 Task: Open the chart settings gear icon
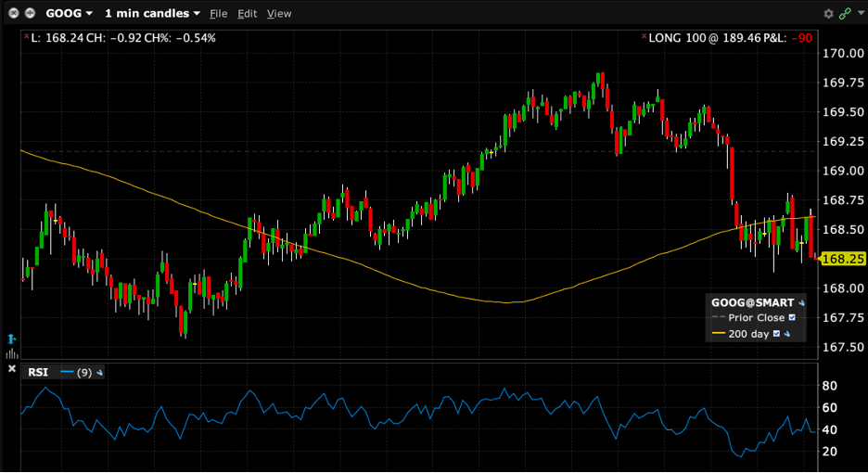(828, 14)
